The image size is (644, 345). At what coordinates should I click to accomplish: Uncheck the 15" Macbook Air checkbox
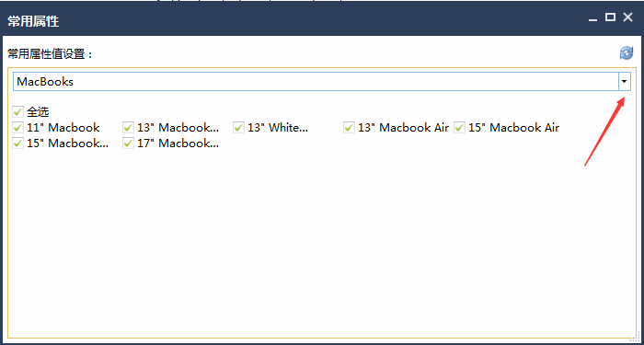(x=459, y=128)
